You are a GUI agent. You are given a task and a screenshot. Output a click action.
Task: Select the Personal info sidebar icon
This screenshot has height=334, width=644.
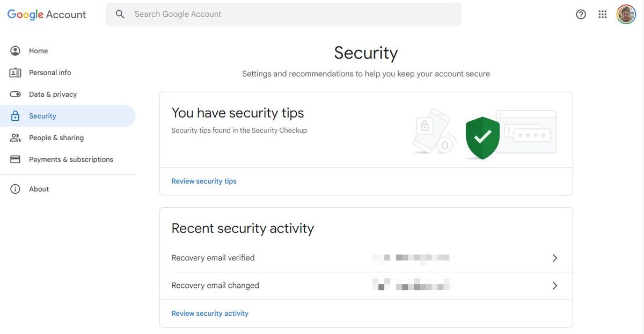point(15,72)
